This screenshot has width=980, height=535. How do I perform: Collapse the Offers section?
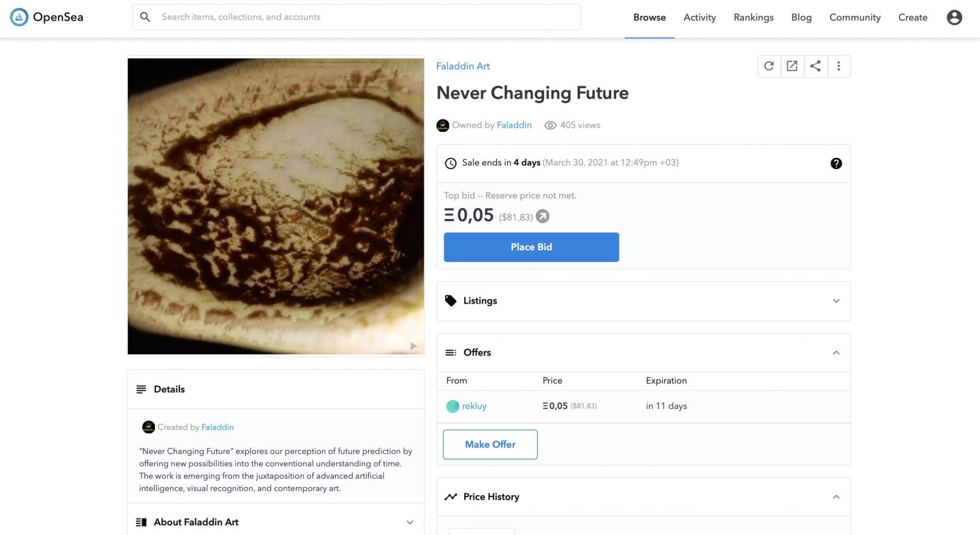(836, 353)
